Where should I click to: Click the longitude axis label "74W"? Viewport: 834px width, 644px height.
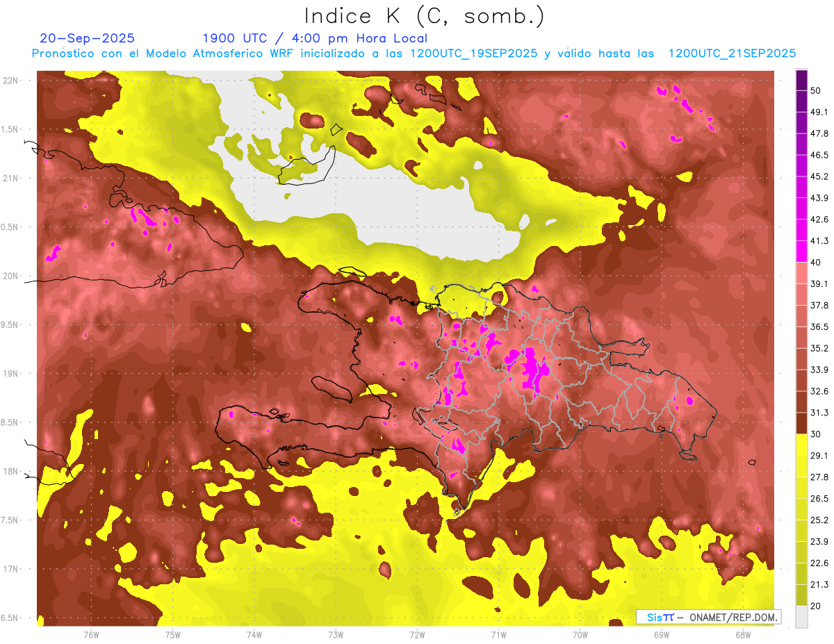point(254,635)
